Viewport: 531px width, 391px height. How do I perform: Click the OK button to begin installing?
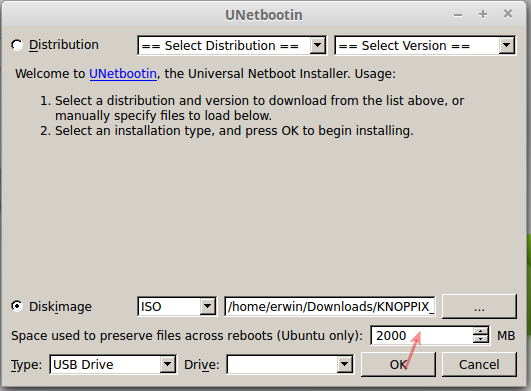(x=398, y=365)
